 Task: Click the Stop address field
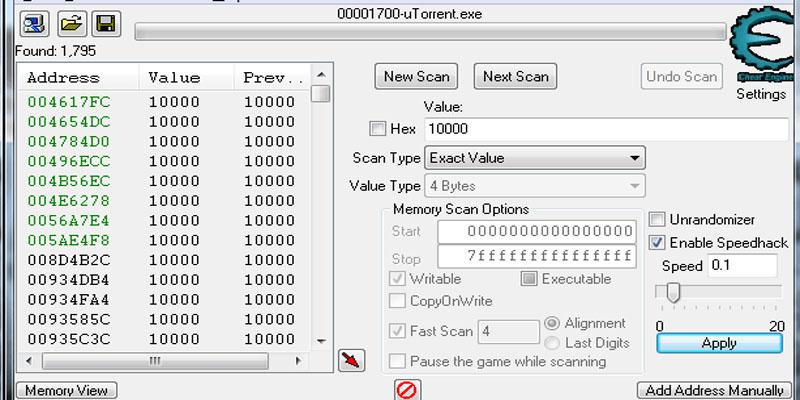click(537, 256)
